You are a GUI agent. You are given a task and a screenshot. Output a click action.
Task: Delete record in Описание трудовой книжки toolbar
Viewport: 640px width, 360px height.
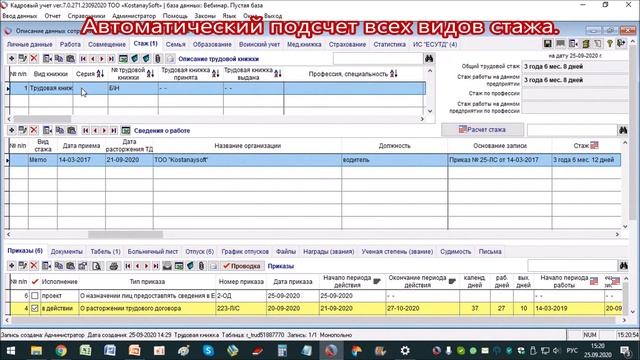click(34, 59)
